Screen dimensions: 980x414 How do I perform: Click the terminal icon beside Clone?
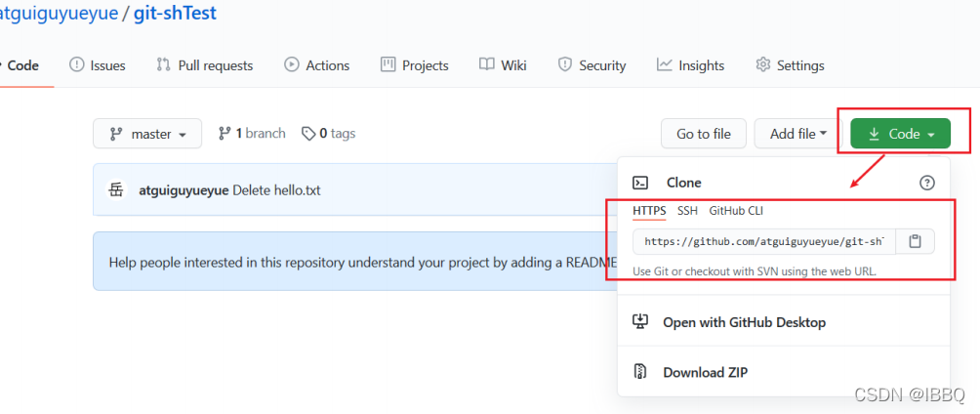coord(640,183)
